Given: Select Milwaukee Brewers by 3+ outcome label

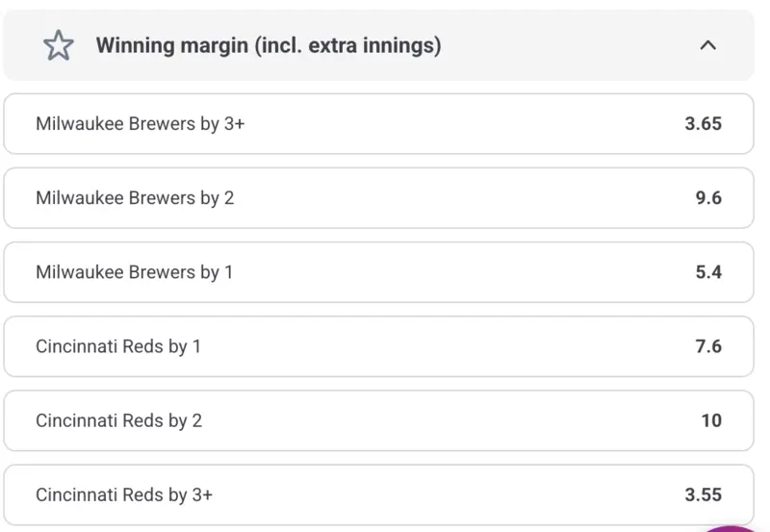Looking at the screenshot, I should [x=140, y=124].
